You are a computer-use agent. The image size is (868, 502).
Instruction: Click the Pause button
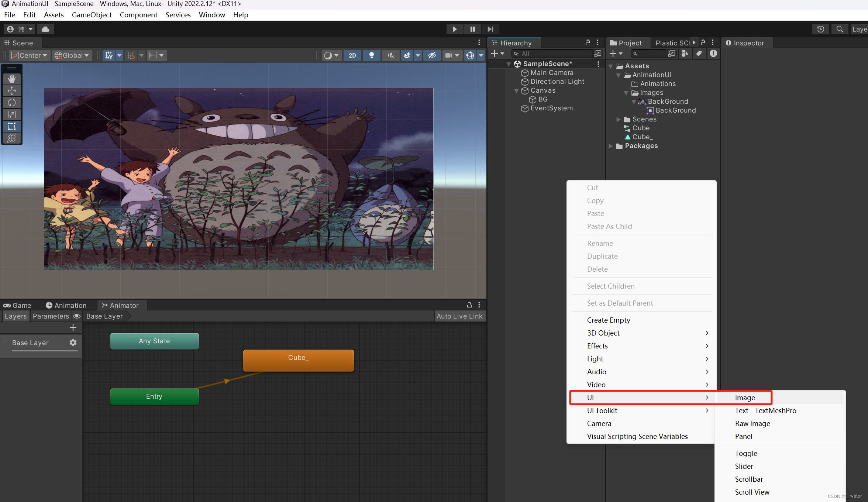coord(472,29)
